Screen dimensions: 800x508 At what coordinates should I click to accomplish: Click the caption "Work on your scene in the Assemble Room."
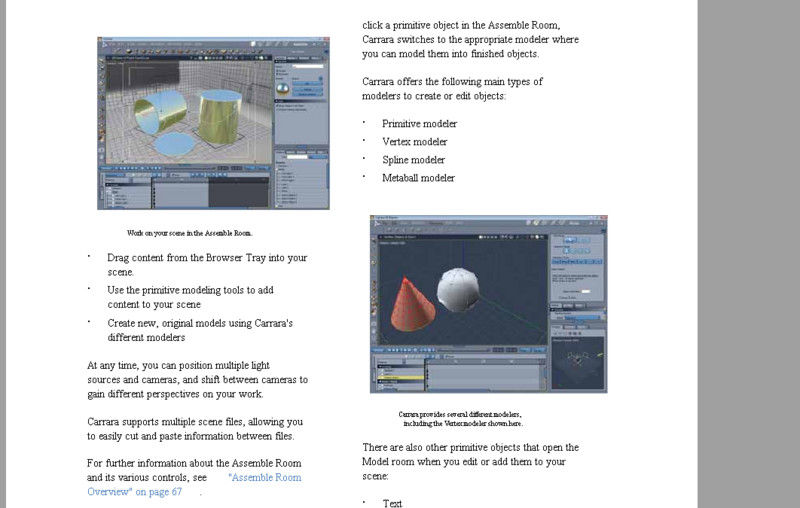190,233
